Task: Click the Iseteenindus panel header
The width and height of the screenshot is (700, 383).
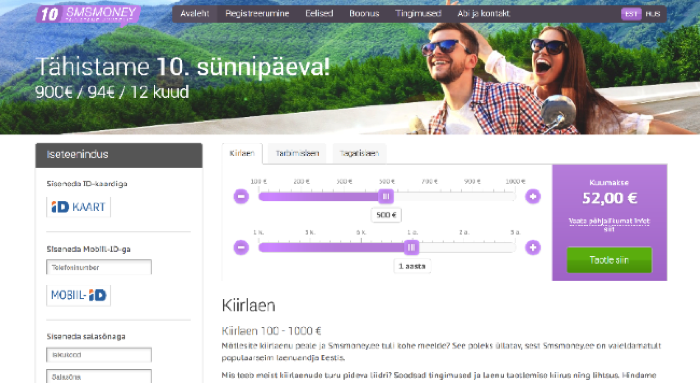Action: click(119, 155)
